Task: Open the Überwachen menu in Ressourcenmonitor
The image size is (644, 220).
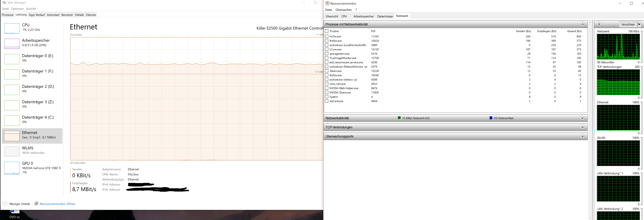Action: 344,10
